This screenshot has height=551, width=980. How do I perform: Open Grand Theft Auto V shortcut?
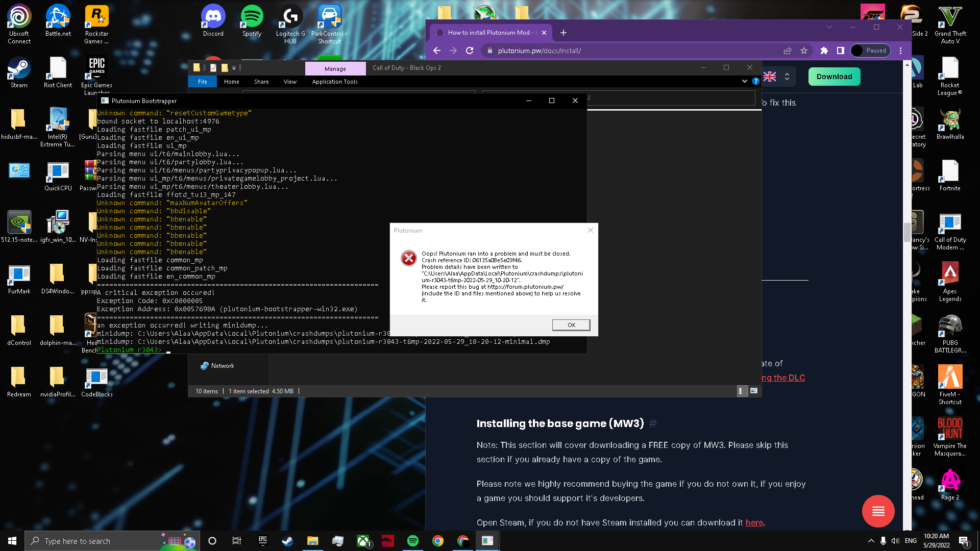[x=950, y=24]
